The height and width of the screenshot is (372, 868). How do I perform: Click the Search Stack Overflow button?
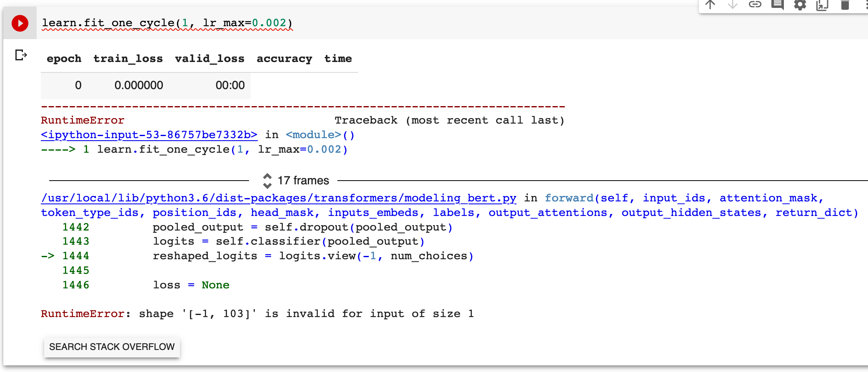tap(112, 347)
